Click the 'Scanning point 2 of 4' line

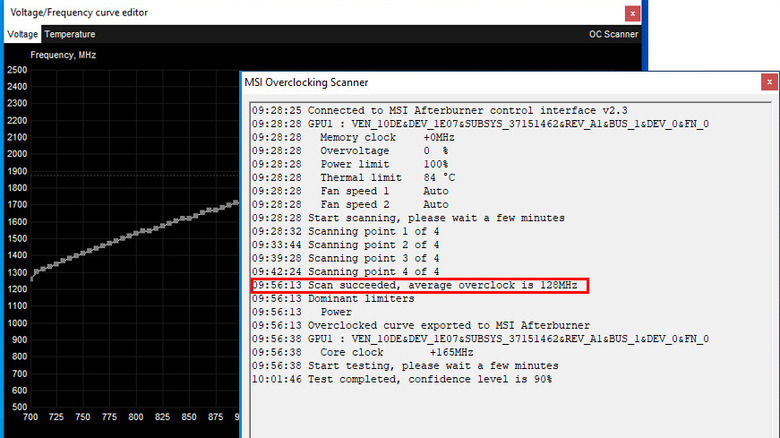tap(346, 245)
